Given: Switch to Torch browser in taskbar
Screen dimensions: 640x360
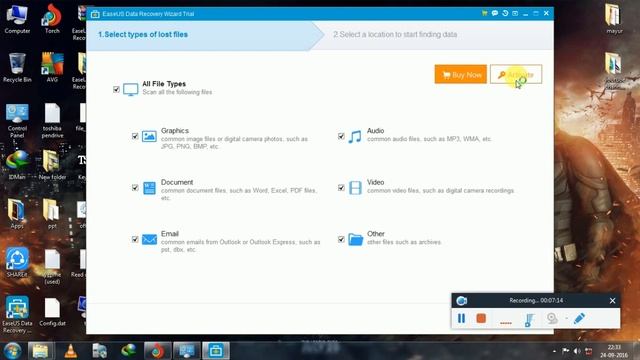Looking at the screenshot, I should 157,351.
